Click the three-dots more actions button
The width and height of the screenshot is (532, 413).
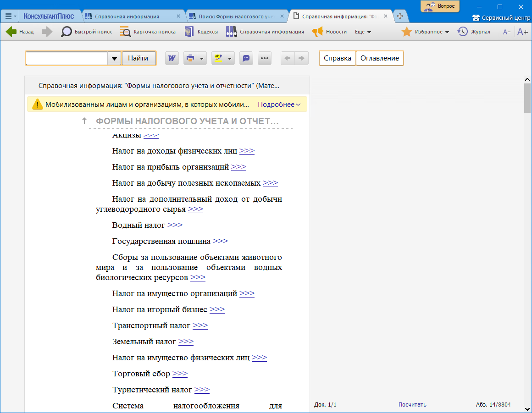[x=265, y=58]
